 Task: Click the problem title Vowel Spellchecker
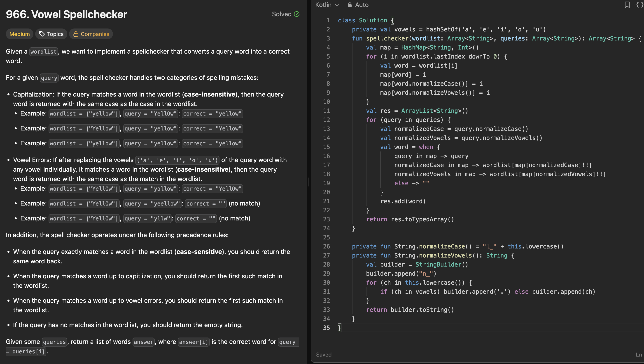(x=66, y=14)
